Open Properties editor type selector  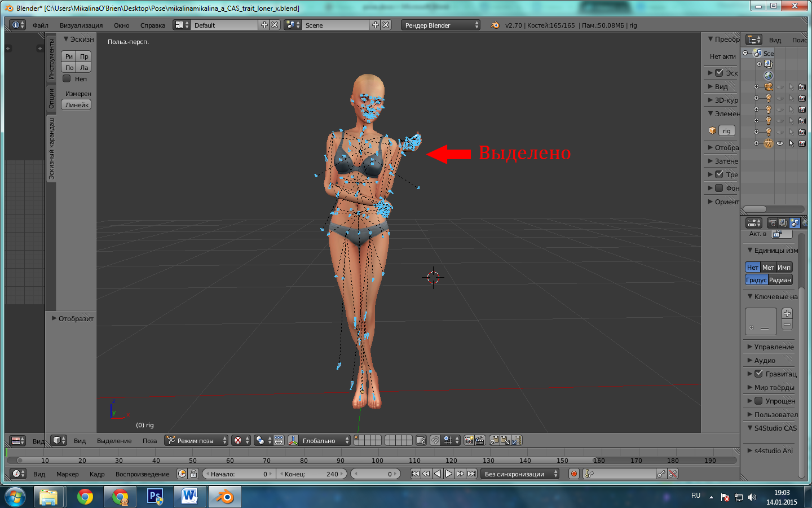point(754,223)
